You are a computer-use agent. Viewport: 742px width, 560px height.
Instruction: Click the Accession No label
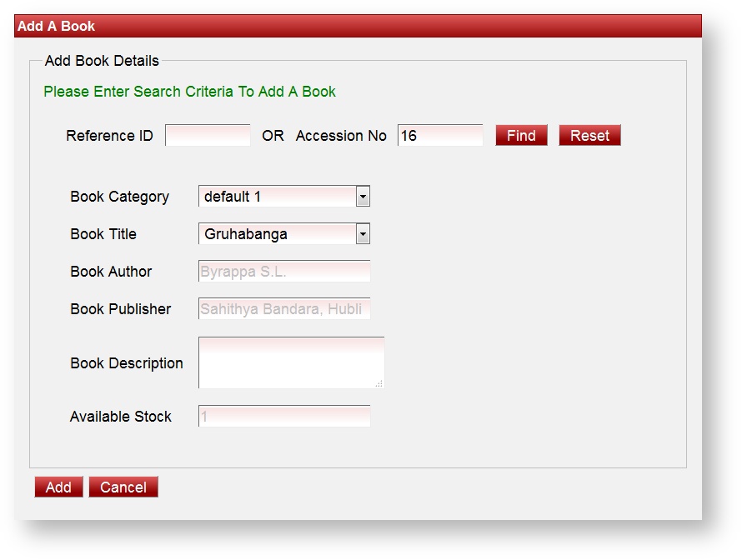tap(341, 136)
